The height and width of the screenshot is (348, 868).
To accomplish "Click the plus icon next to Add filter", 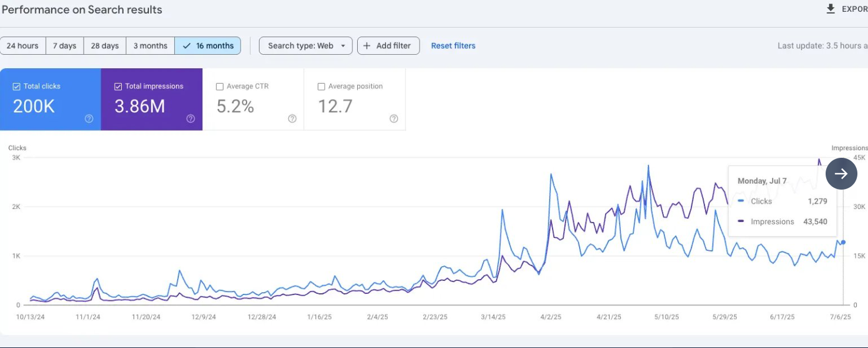I will 367,45.
